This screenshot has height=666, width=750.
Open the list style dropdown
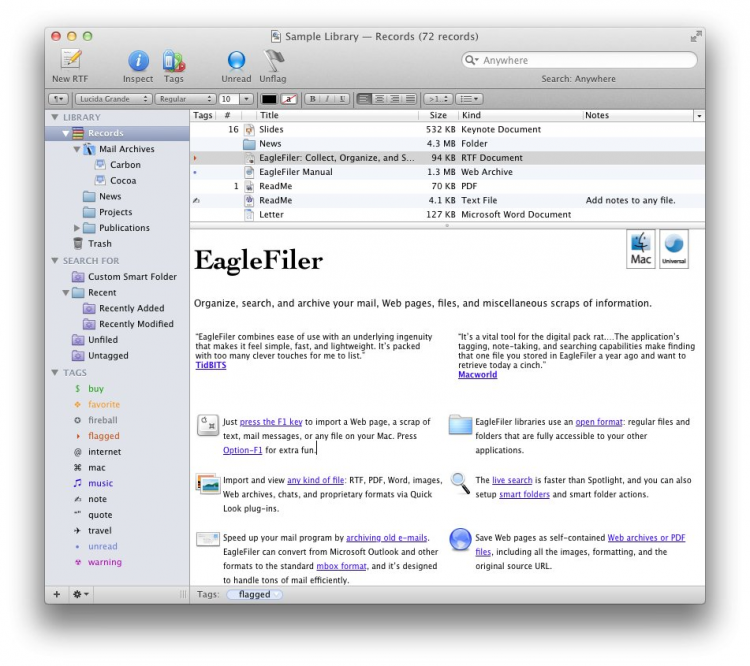tap(469, 99)
